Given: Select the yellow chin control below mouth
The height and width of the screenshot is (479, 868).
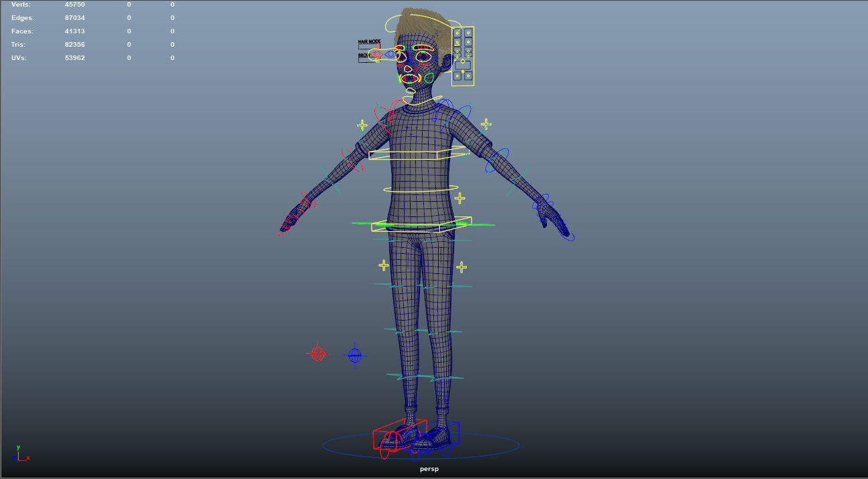Looking at the screenshot, I should click(x=411, y=91).
